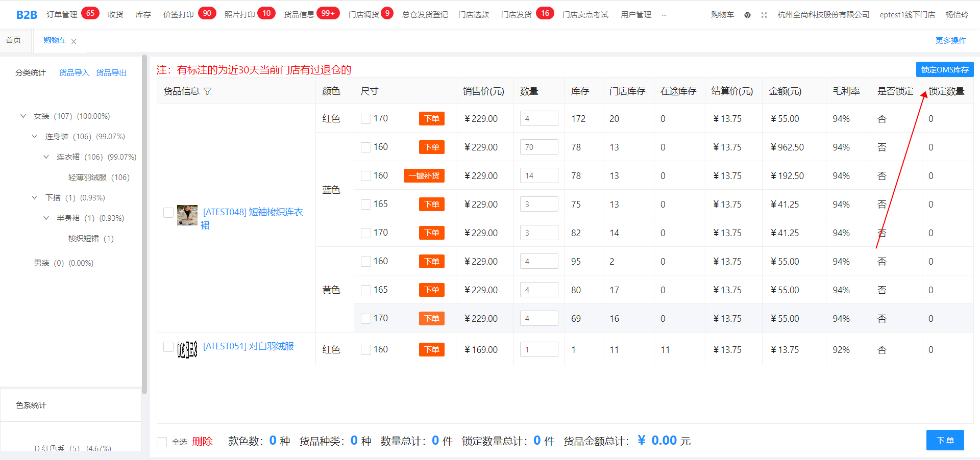This screenshot has height=460, width=980.
Task: Click the B2B logo
Action: click(27, 15)
